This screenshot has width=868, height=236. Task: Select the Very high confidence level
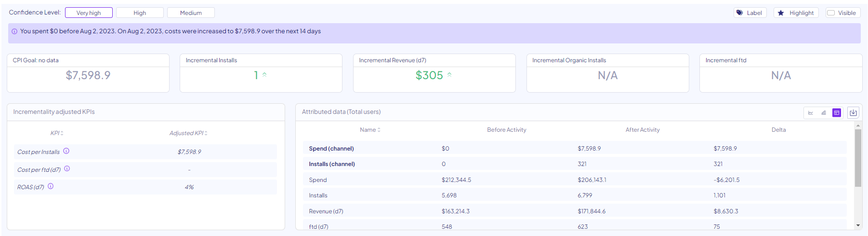[x=89, y=13]
